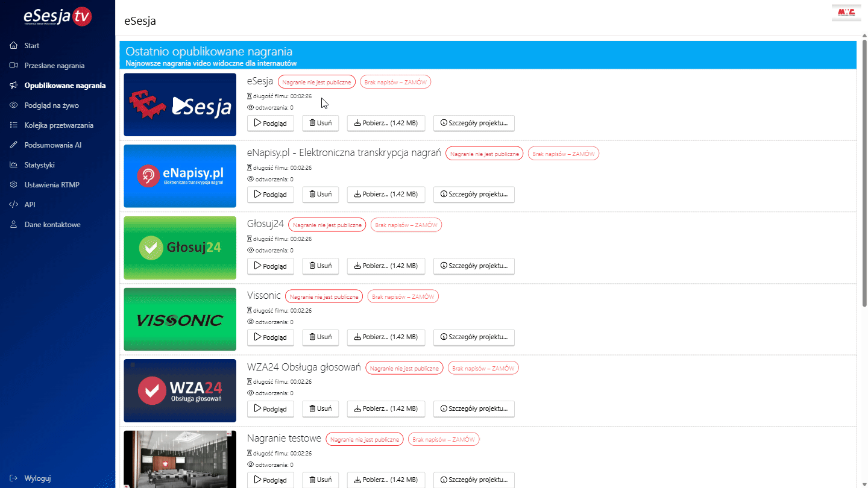
Task: Click the eye icon for Podgląd na żywo
Action: 13,105
